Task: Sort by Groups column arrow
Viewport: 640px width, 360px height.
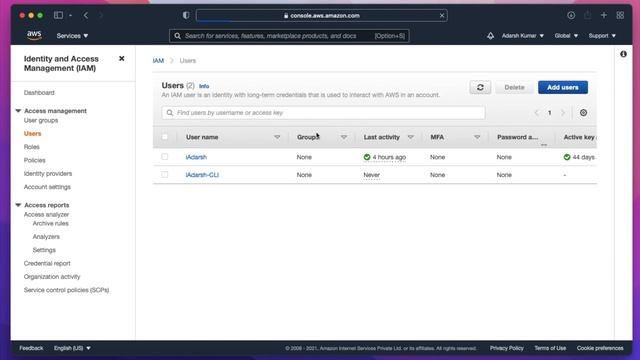Action: [x=344, y=137]
